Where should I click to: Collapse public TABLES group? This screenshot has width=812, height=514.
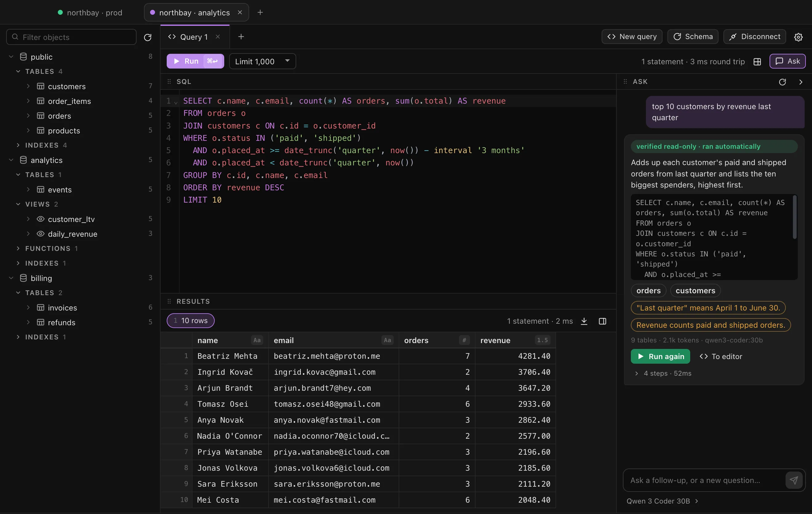click(x=18, y=71)
